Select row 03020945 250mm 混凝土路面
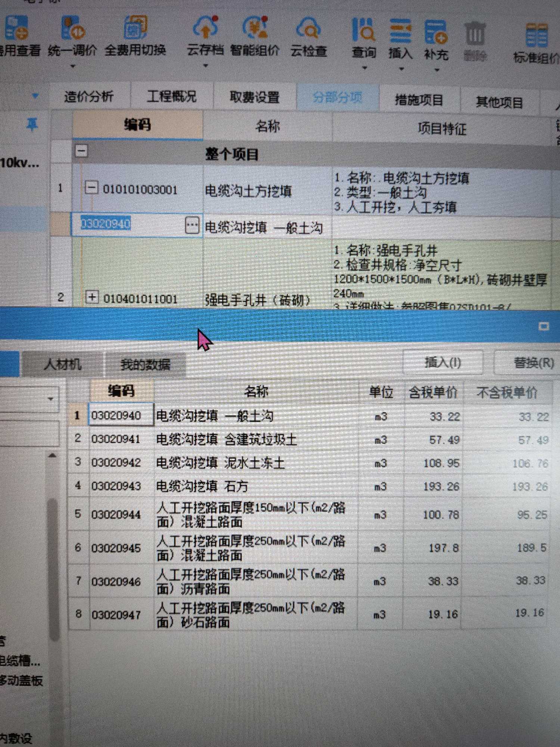 pos(309,548)
